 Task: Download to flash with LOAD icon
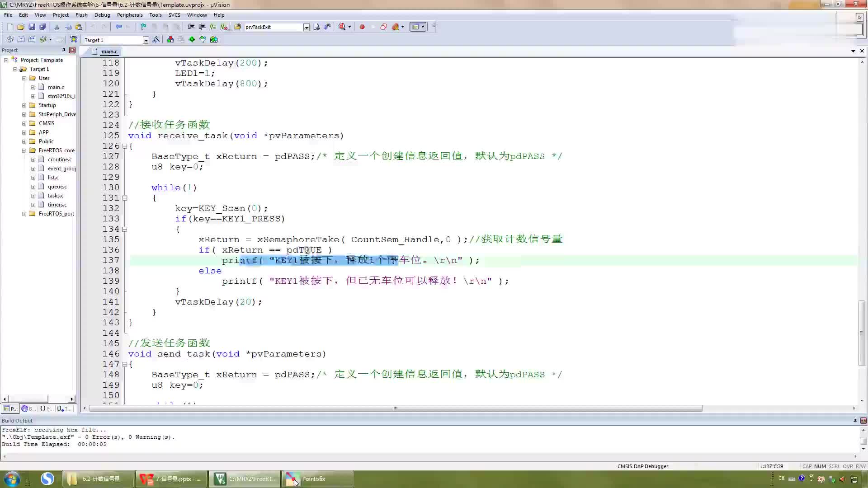[x=74, y=40]
